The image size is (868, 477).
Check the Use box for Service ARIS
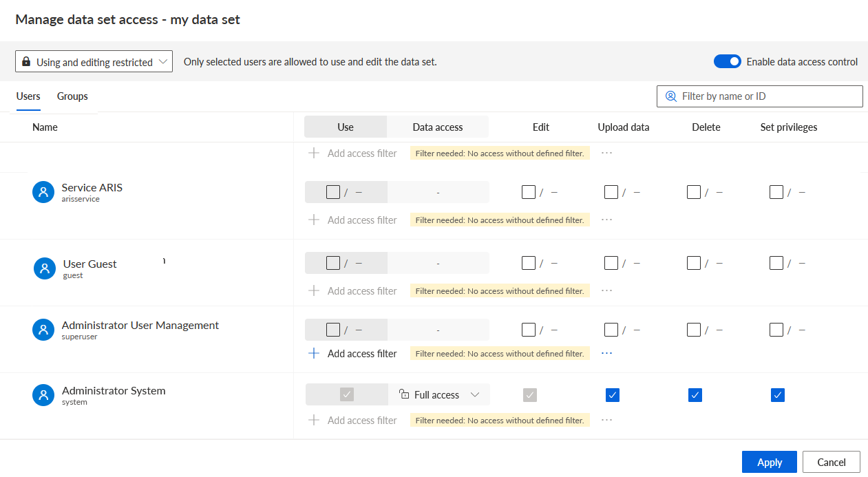[333, 192]
